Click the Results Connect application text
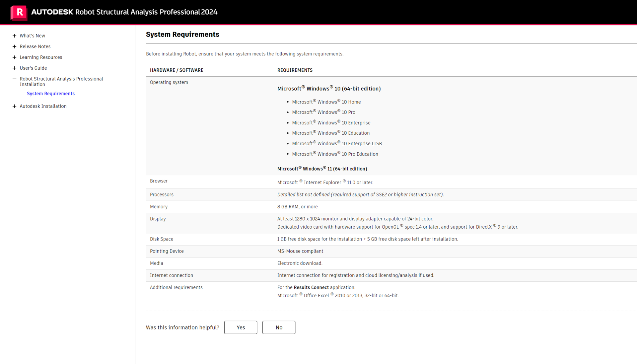 pyautogui.click(x=316, y=288)
